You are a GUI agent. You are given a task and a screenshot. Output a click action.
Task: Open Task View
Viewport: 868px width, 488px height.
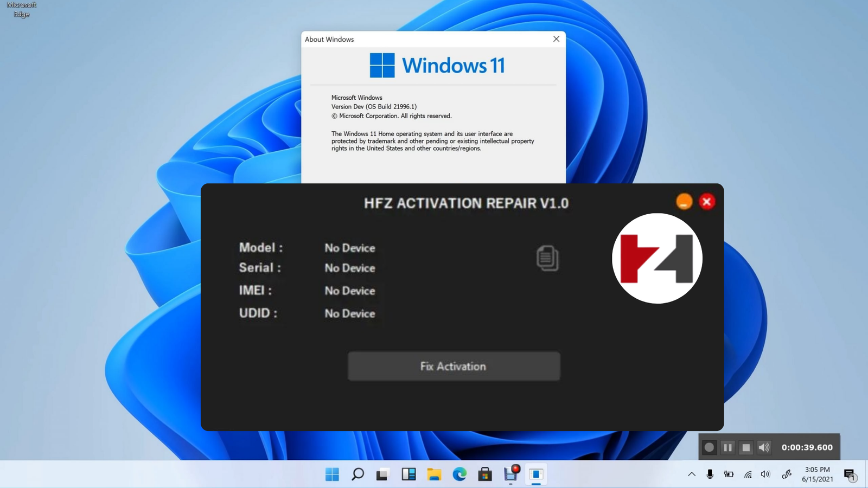tap(382, 474)
